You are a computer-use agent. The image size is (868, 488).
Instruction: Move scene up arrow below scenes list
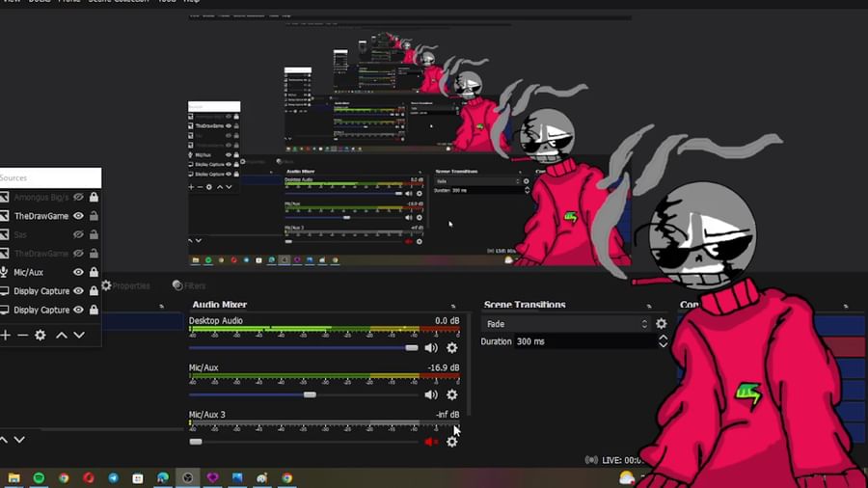tap(4, 440)
